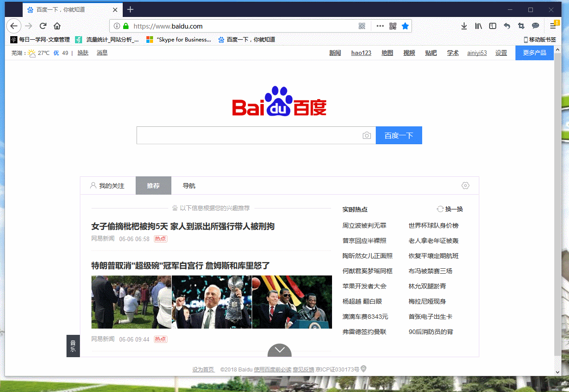Open hot topic 滴滴车费8343元
This screenshot has height=392, width=569.
[x=365, y=317]
